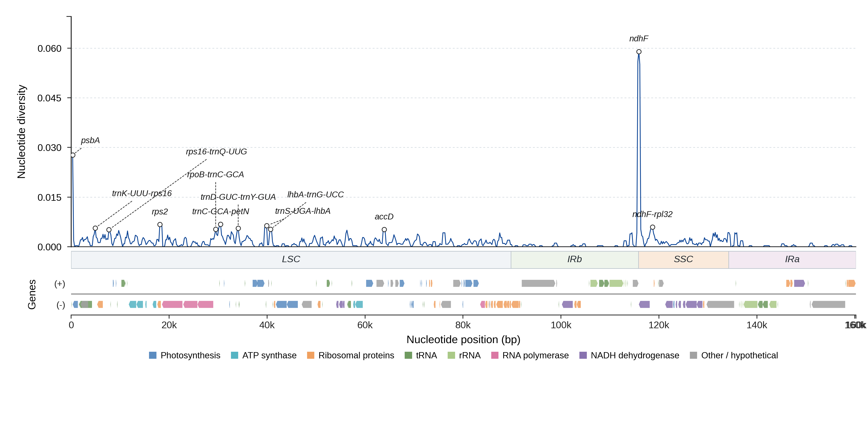Click the 0.015 y-axis tick label
Screen dimensions: 868x422
point(50,197)
